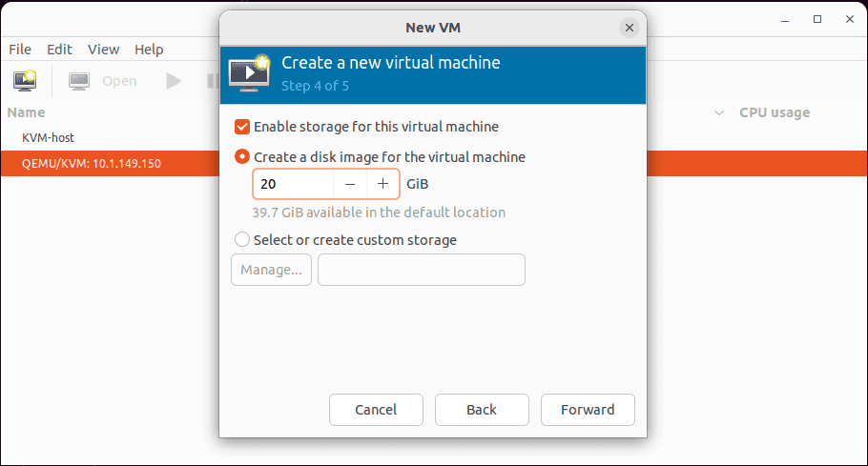Uncheck Enable storage for this virtual machine

click(242, 127)
